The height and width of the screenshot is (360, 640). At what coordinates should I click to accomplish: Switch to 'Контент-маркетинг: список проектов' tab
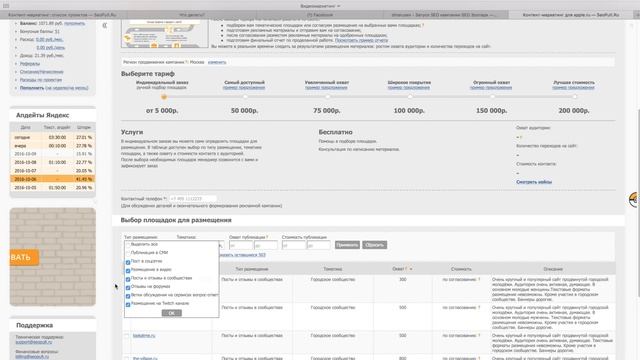[62, 15]
